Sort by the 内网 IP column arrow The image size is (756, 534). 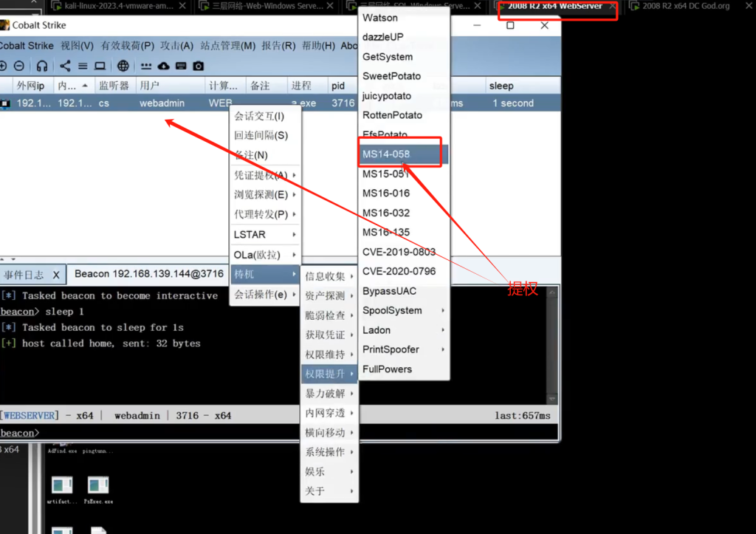coord(85,86)
